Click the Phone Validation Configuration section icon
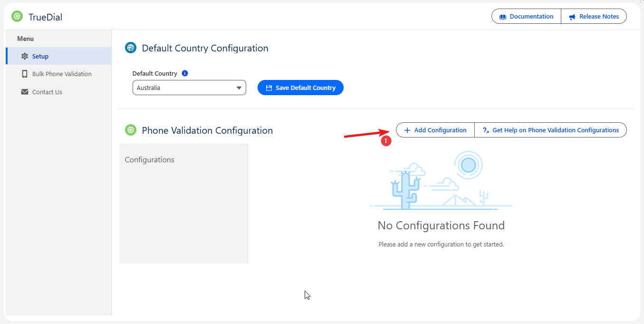The height and width of the screenshot is (324, 644). pos(131,130)
